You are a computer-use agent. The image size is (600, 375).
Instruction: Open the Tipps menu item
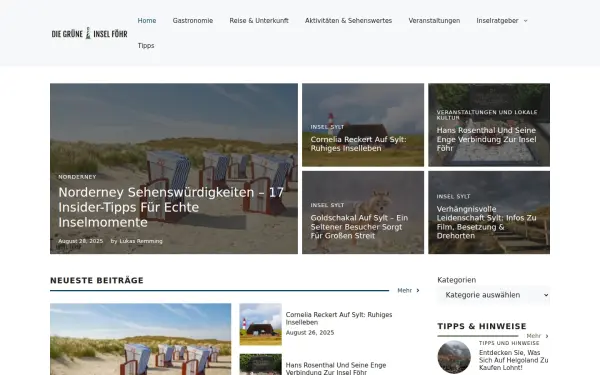point(146,46)
